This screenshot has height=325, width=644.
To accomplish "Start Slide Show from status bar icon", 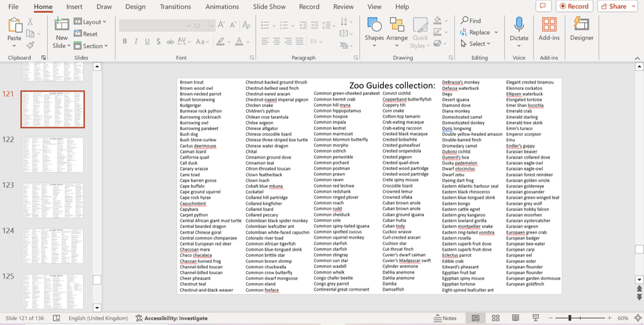I will (535, 318).
